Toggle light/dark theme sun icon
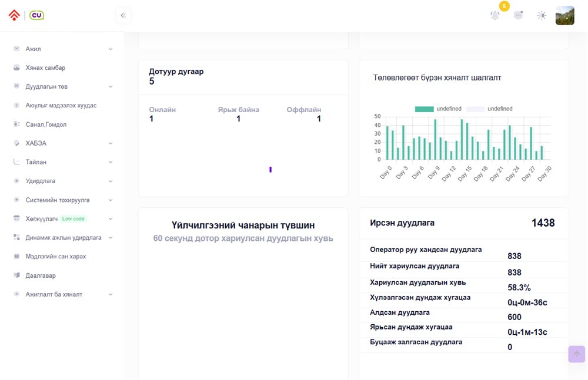This screenshot has width=588, height=380. point(542,15)
